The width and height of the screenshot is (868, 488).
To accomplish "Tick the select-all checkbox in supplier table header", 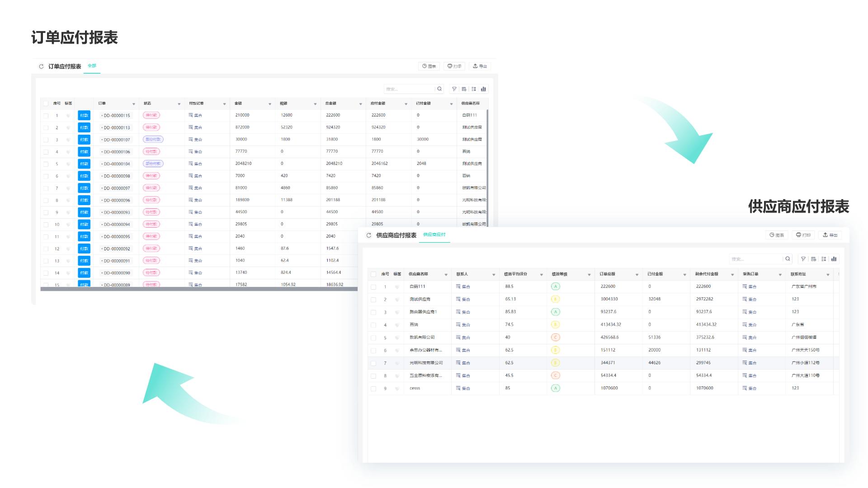I will click(x=373, y=274).
